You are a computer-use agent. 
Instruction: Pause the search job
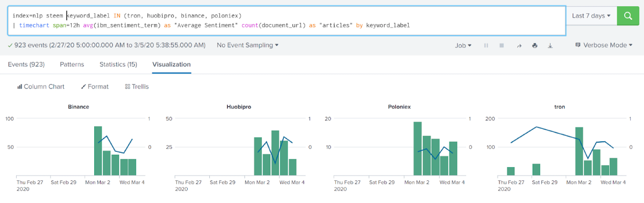[486, 45]
